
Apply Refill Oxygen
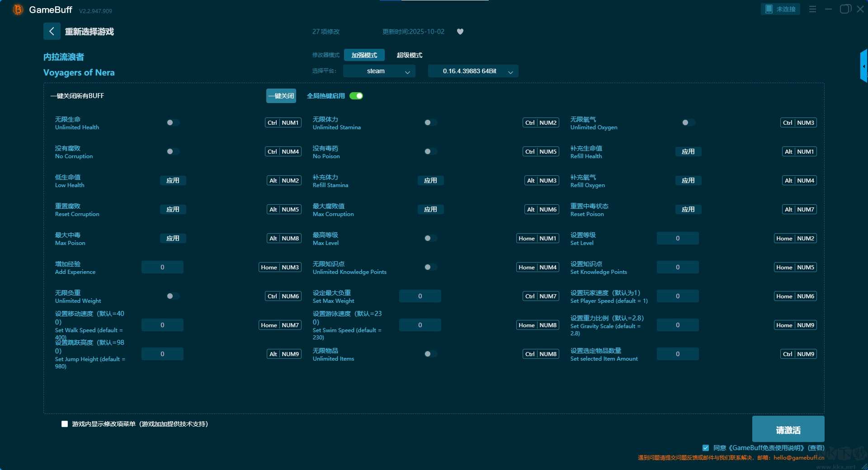pos(688,180)
